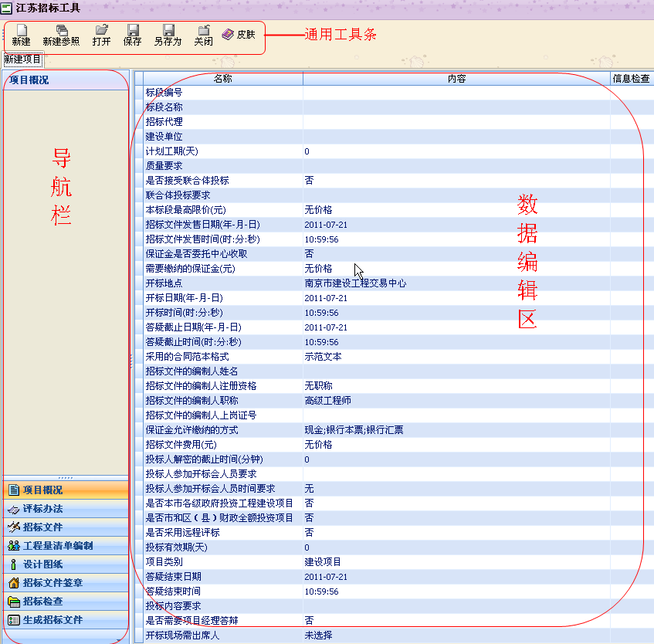The width and height of the screenshot is (654, 644).
Task: Click the 项目概况 panel header at top
Action: click(x=66, y=80)
